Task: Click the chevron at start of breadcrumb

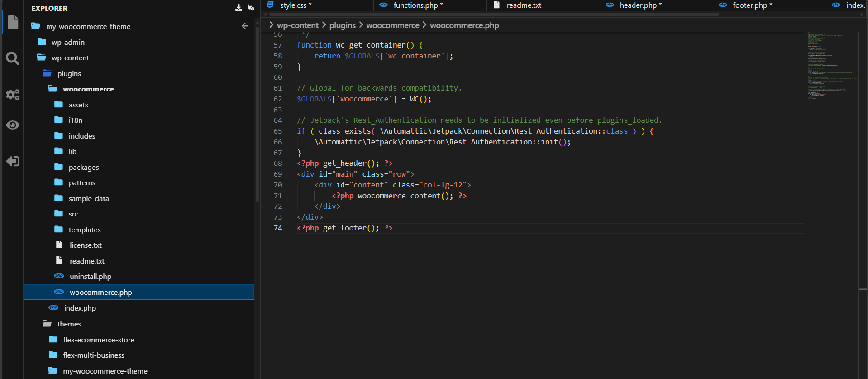Action: point(271,25)
